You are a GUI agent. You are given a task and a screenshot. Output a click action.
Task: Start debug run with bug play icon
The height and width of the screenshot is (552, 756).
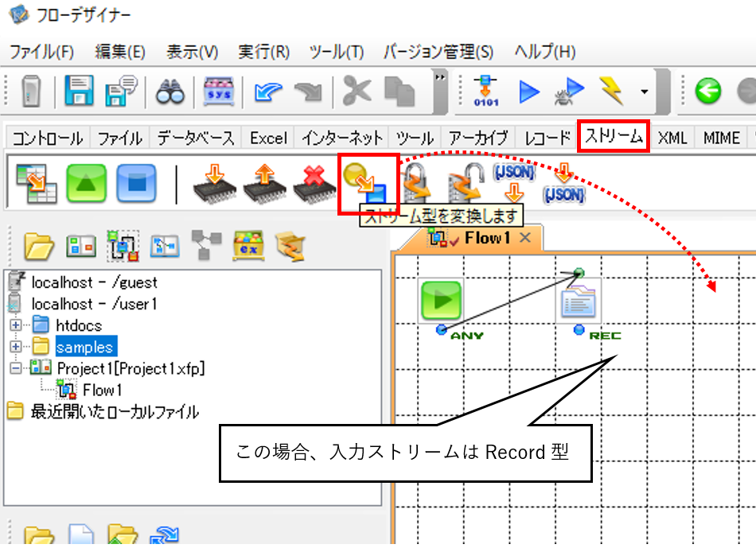click(x=569, y=91)
